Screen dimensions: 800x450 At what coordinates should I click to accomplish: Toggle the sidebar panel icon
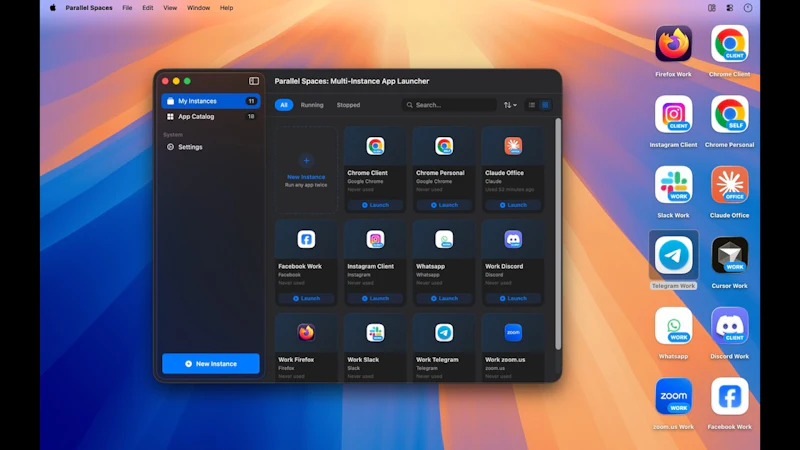[x=254, y=81]
